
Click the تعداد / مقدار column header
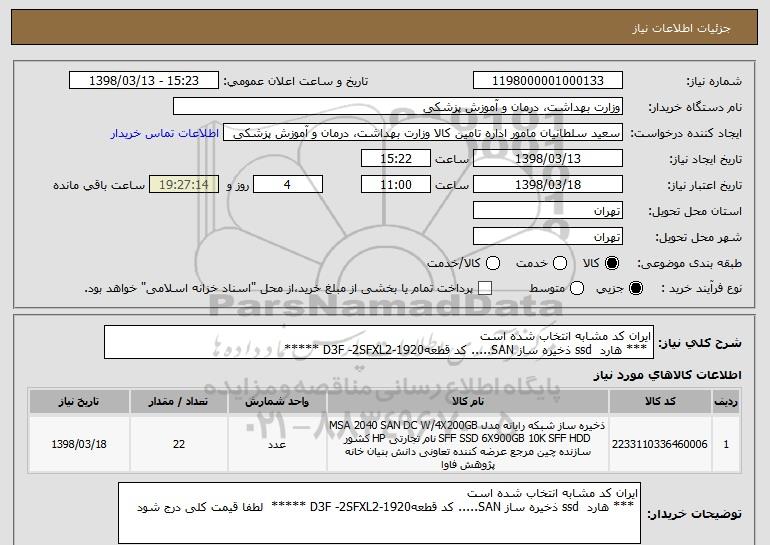point(179,402)
